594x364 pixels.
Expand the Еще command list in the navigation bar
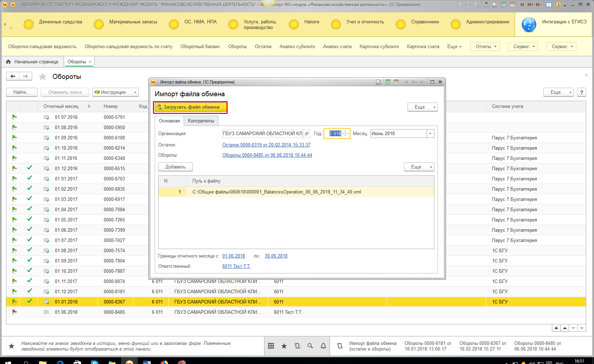coord(454,47)
